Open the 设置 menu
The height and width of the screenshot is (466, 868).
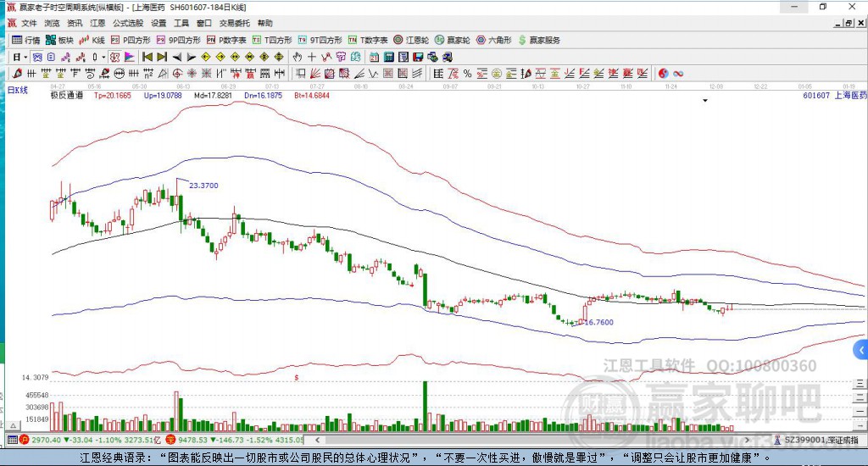coord(159,23)
